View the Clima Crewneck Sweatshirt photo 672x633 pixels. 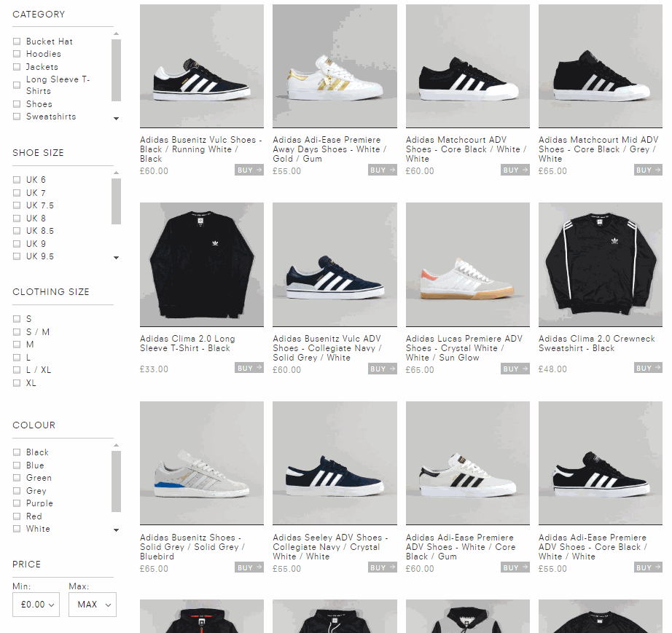pyautogui.click(x=601, y=264)
